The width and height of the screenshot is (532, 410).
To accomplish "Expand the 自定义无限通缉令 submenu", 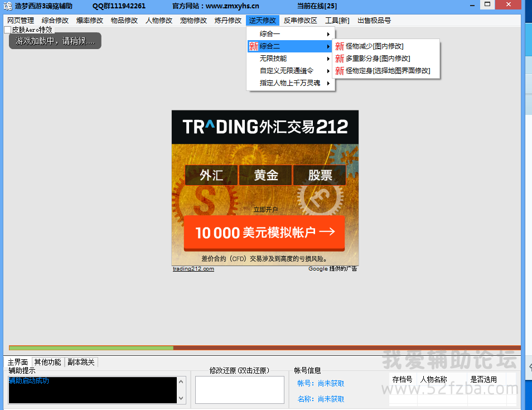I will click(291, 71).
